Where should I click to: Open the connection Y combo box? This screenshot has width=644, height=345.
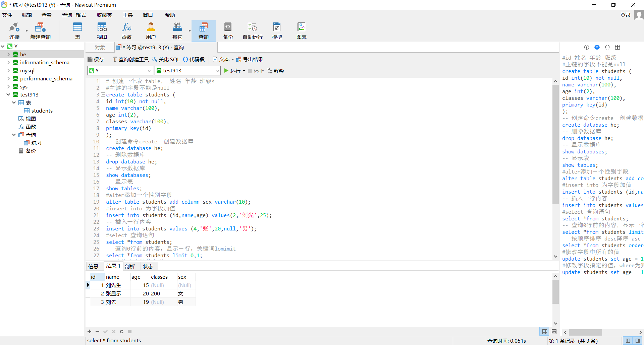point(120,71)
